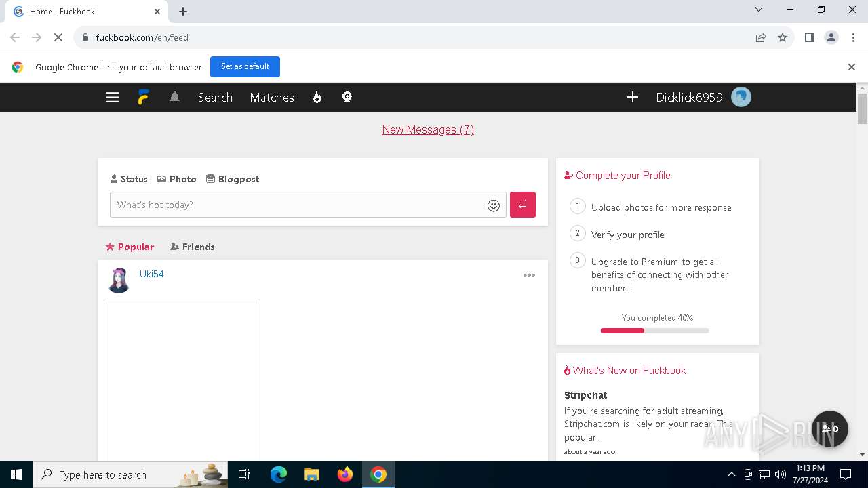
Task: Open three-dots menu on Uki54 post
Action: tap(529, 275)
